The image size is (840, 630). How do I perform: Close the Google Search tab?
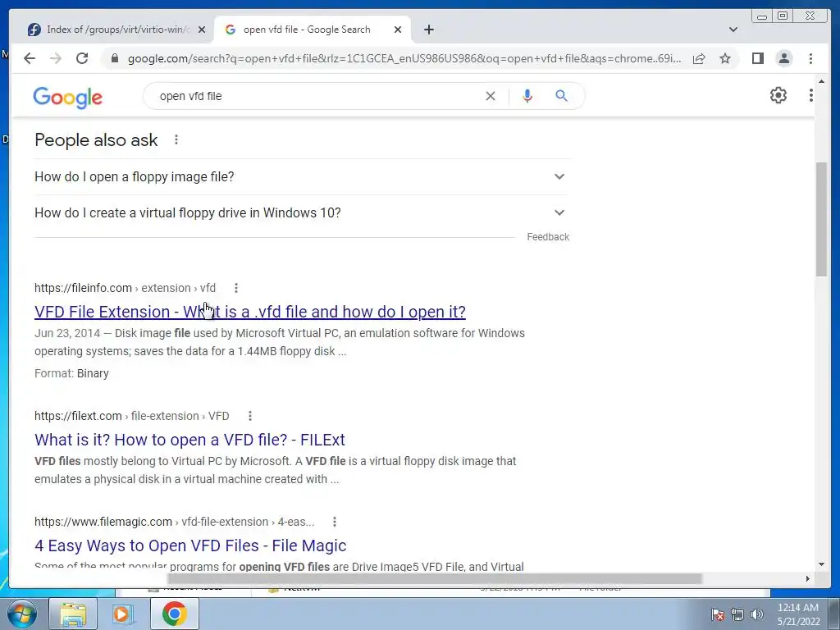pos(398,30)
